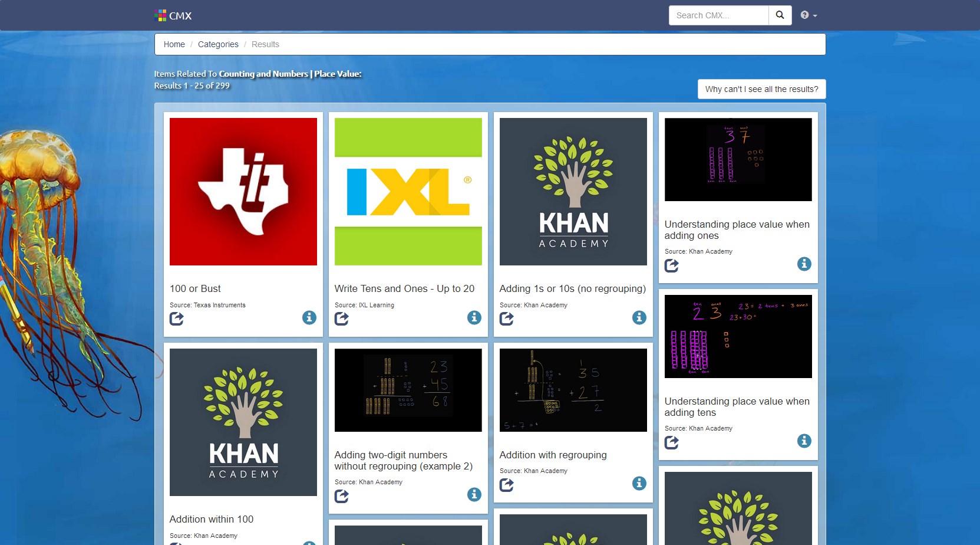The width and height of the screenshot is (980, 545).
Task: Click 'Source: Texas Instruments' text
Action: click(207, 305)
